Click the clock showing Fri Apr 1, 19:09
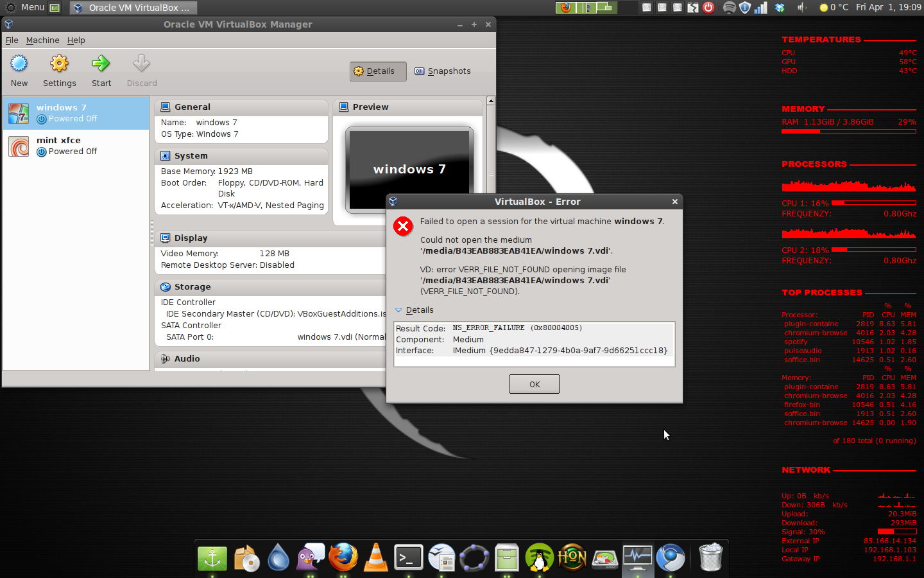 [x=888, y=8]
